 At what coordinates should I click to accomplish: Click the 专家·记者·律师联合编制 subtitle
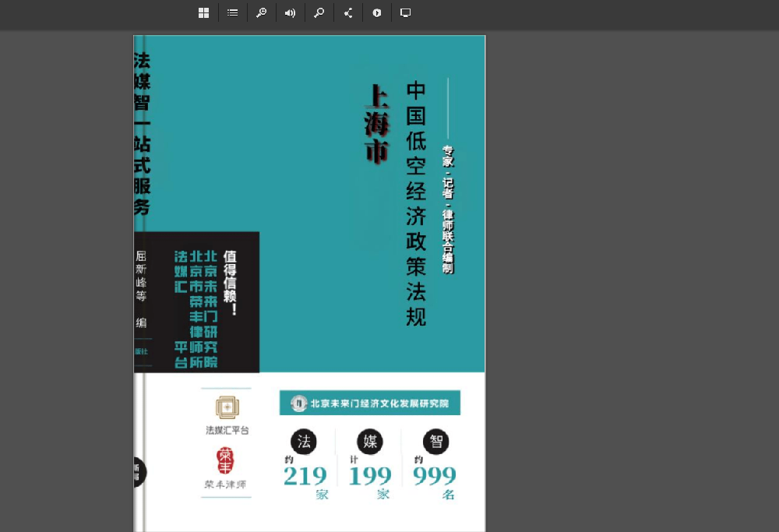point(448,209)
